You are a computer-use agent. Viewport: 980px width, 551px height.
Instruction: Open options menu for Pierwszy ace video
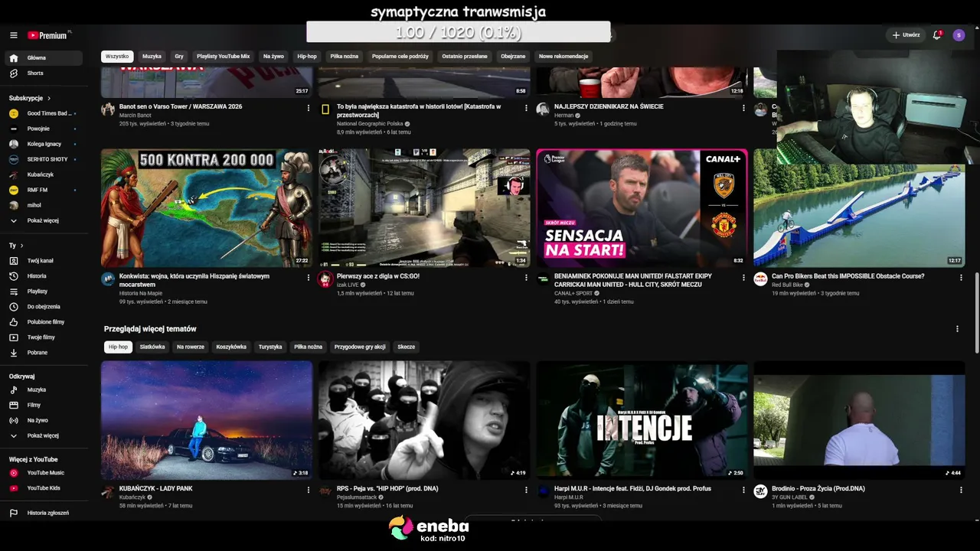click(526, 278)
